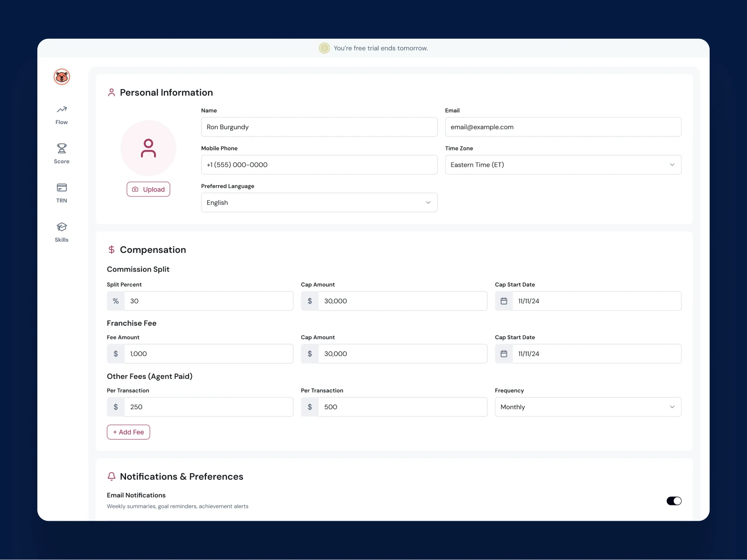Image resolution: width=747 pixels, height=560 pixels.
Task: Click the percent icon in Split Percent
Action: [x=116, y=301]
